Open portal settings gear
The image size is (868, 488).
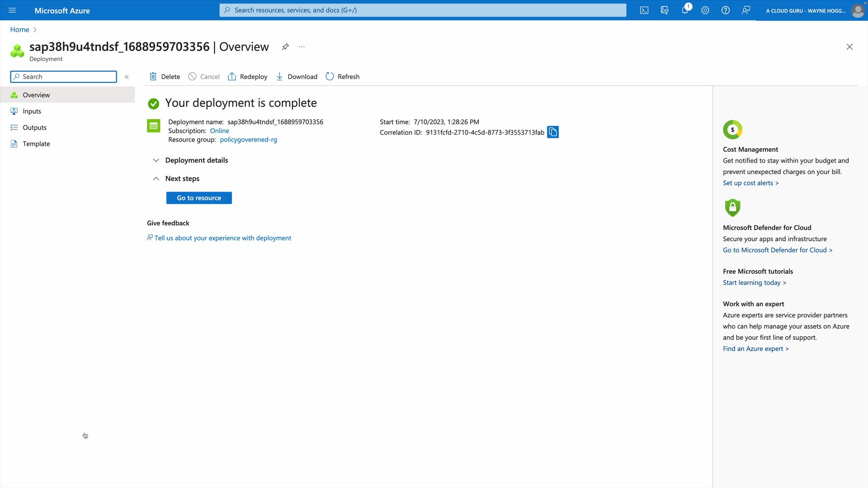(705, 10)
